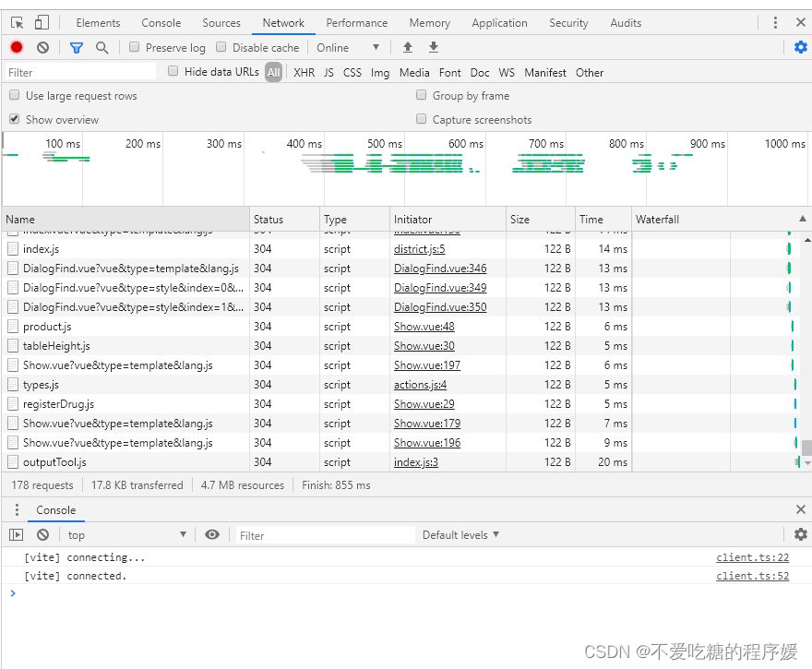Open the Online throttling dropdown
The height and width of the screenshot is (669, 812).
coord(348,47)
